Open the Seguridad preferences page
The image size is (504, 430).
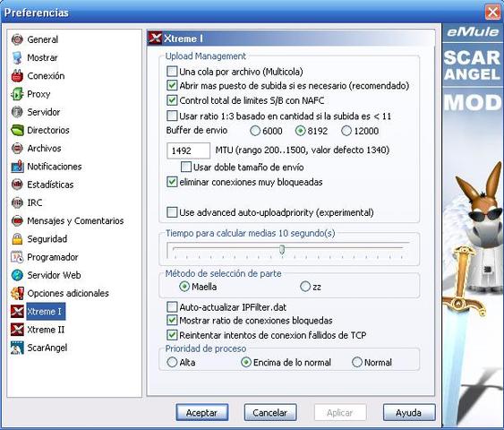[47, 239]
